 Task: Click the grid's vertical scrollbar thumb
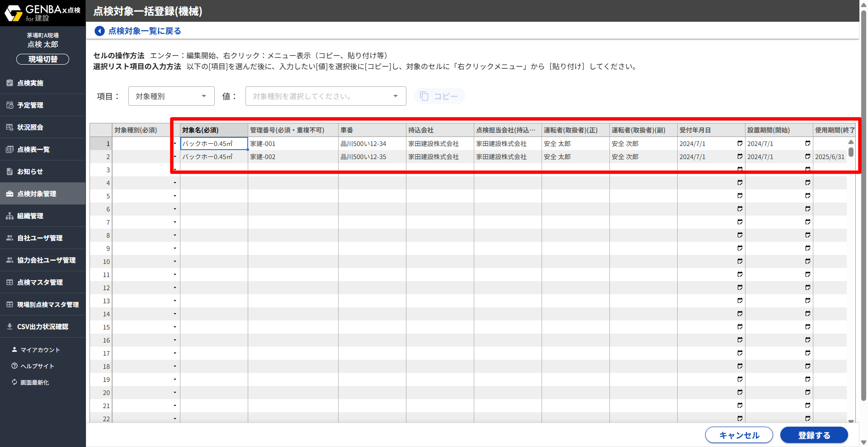[851, 152]
